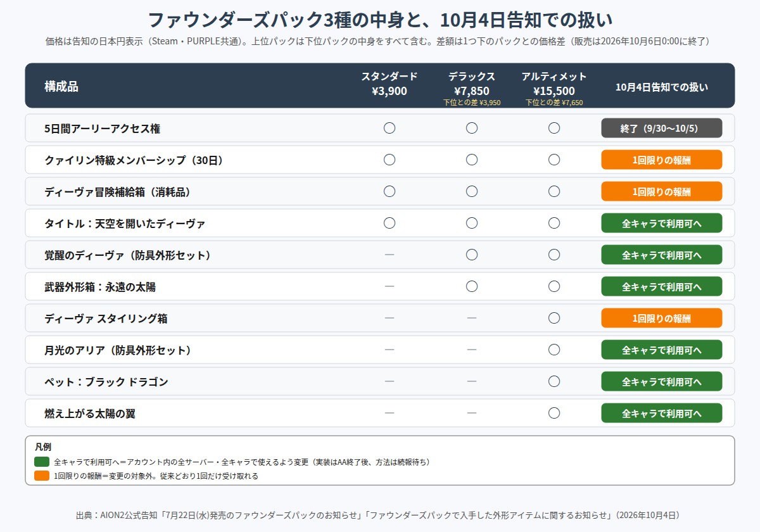
Task: Select デラックス circle in クァイリン特級メンバーシップ row
Action: point(472,160)
